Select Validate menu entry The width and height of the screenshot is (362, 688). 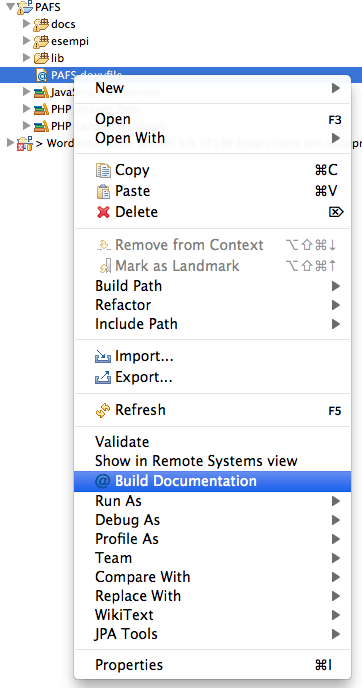(x=212, y=442)
